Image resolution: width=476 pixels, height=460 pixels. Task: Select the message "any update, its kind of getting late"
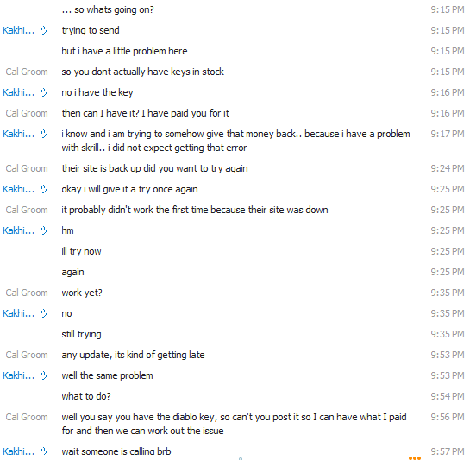(x=133, y=355)
